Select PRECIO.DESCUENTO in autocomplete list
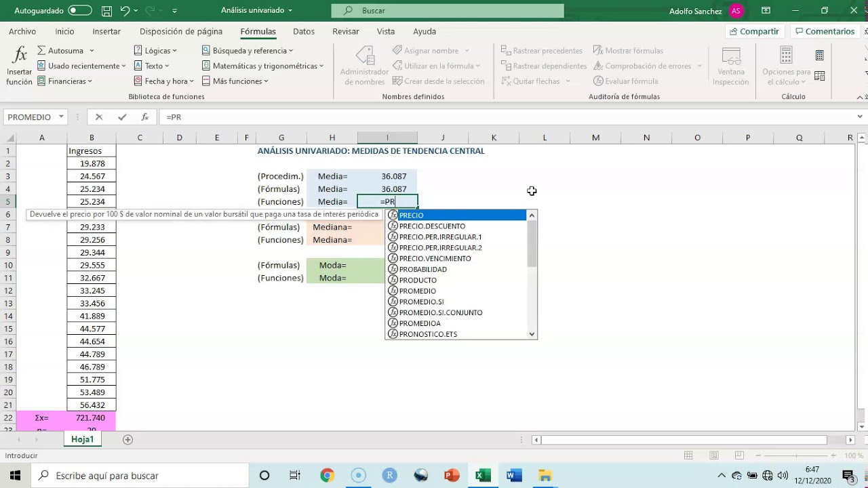Screen dimensions: 868x488 456,226
